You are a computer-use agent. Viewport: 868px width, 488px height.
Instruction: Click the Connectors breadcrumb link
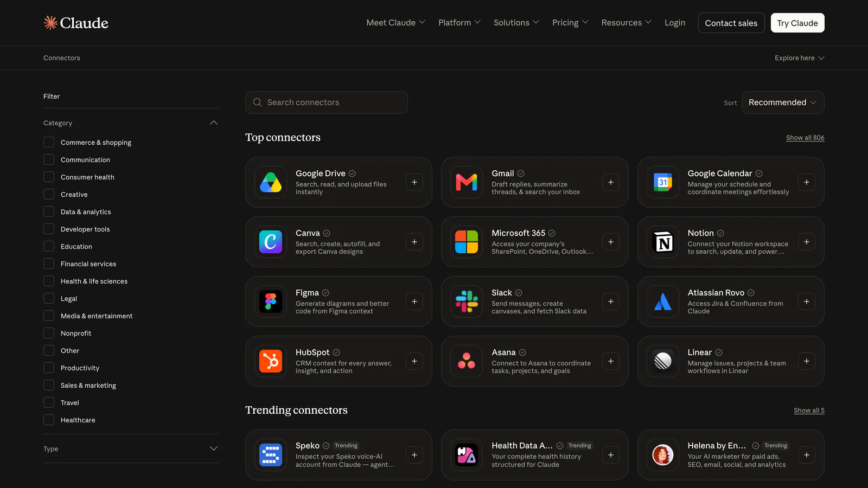[62, 58]
